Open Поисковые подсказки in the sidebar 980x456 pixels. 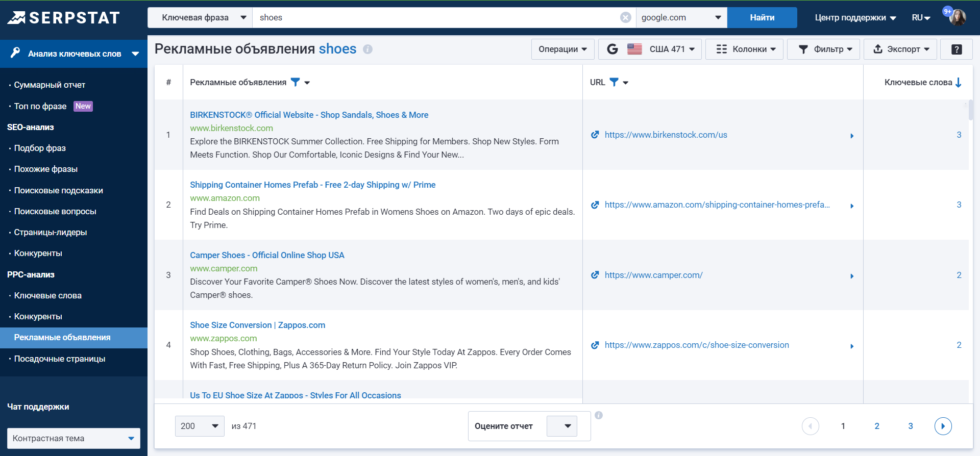tap(59, 190)
